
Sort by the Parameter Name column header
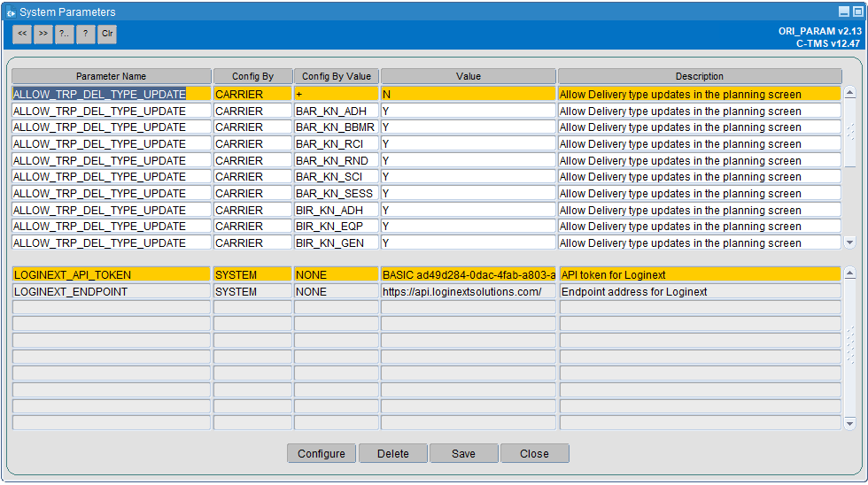(112, 76)
